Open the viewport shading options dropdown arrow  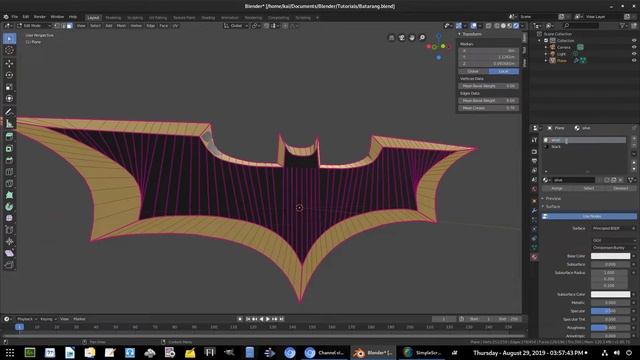(523, 26)
